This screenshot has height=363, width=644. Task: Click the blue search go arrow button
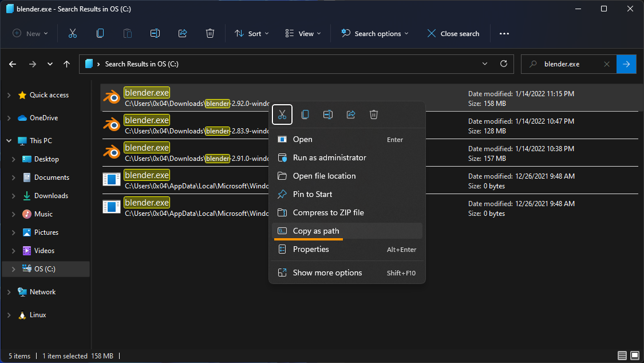coord(626,64)
